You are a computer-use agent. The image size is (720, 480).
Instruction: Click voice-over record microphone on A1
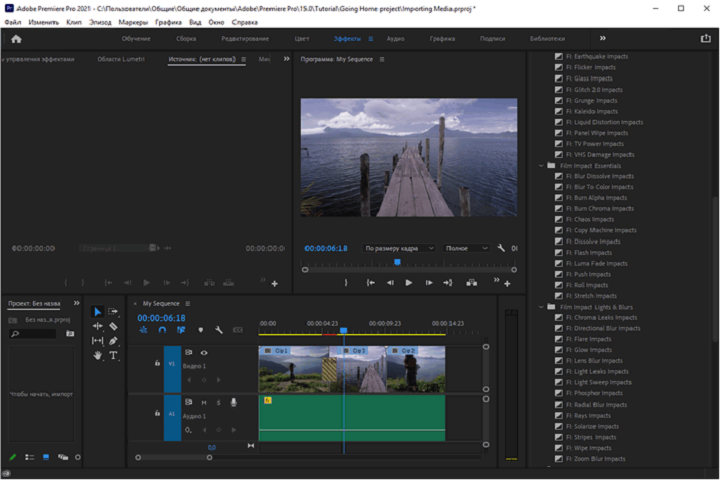click(233, 402)
